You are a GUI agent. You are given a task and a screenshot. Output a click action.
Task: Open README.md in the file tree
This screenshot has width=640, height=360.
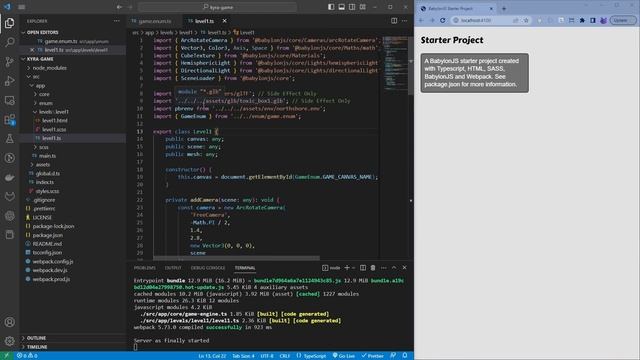coord(47,244)
